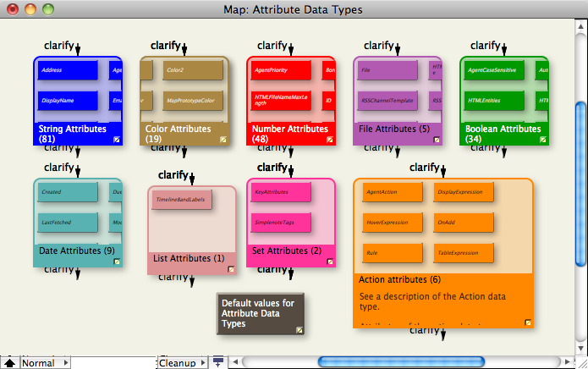Click the text icon on Set Attributes note
The width and height of the screenshot is (588, 369).
click(330, 262)
